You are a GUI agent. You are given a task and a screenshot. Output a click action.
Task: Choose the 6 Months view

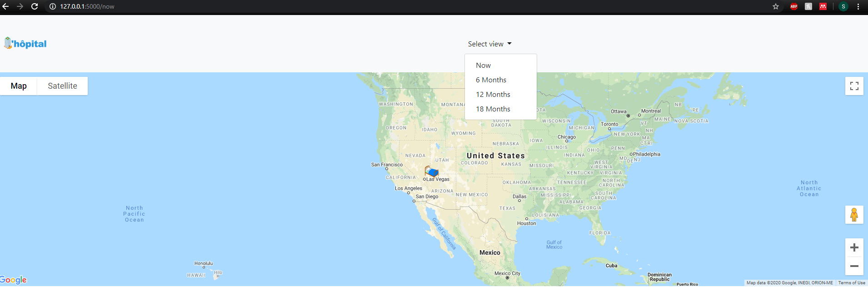pos(501,80)
